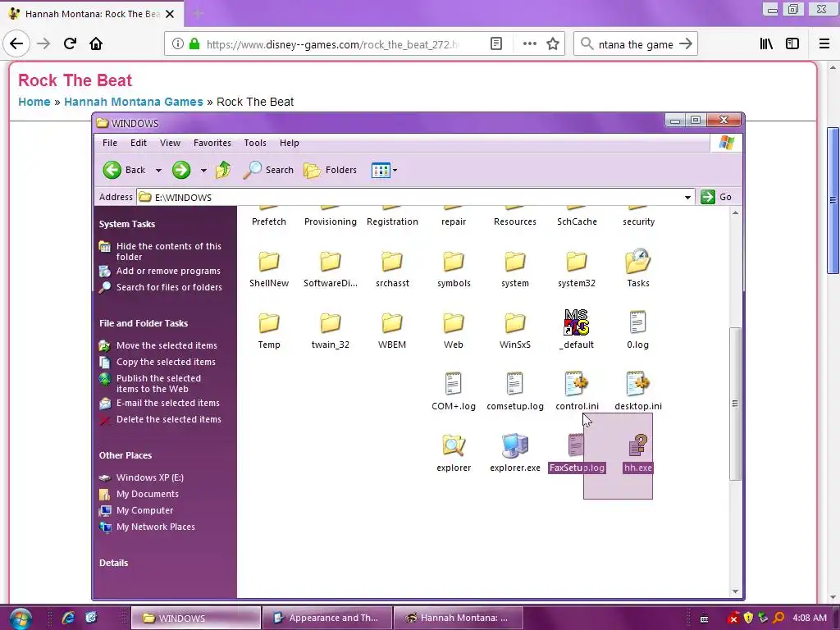Viewport: 840px width, 630px height.
Task: Click the Go button next to the address bar
Action: (716, 197)
